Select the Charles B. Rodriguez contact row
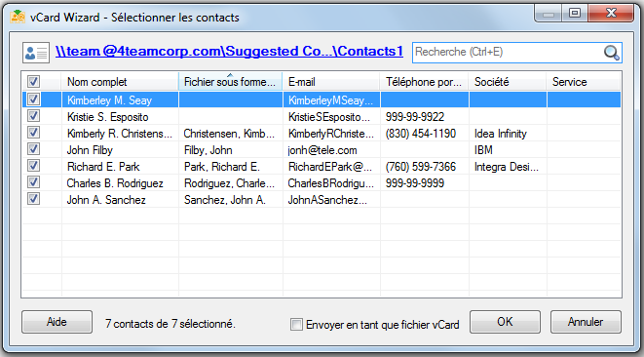 (322, 183)
